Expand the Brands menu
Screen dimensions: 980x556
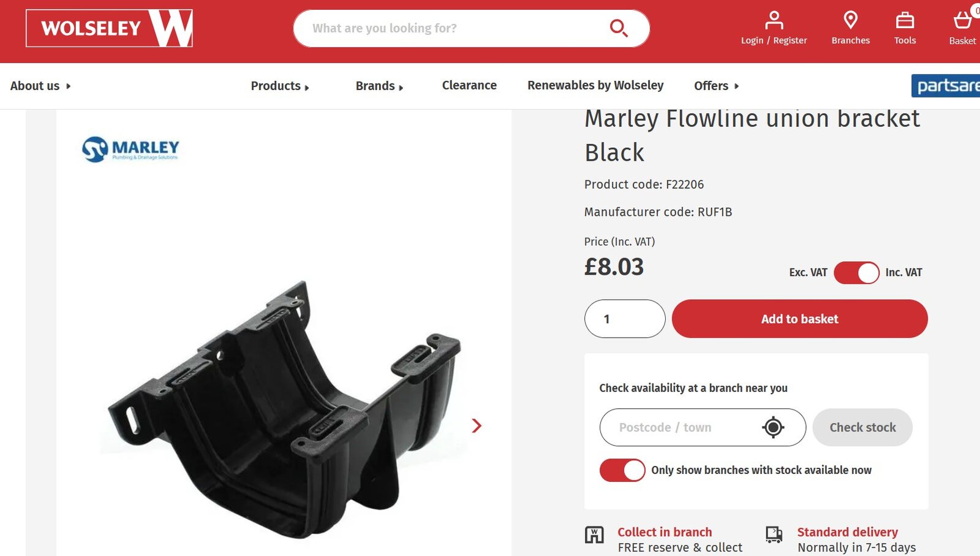379,86
